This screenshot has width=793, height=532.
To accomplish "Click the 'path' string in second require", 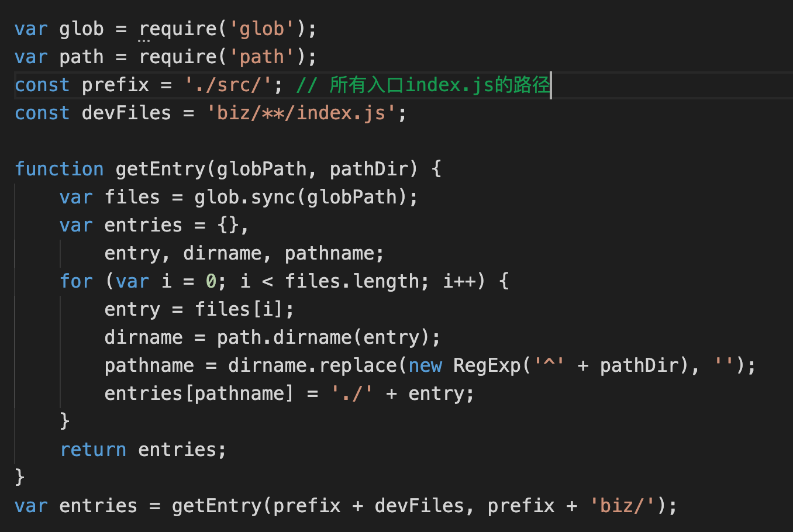I will 262,57.
